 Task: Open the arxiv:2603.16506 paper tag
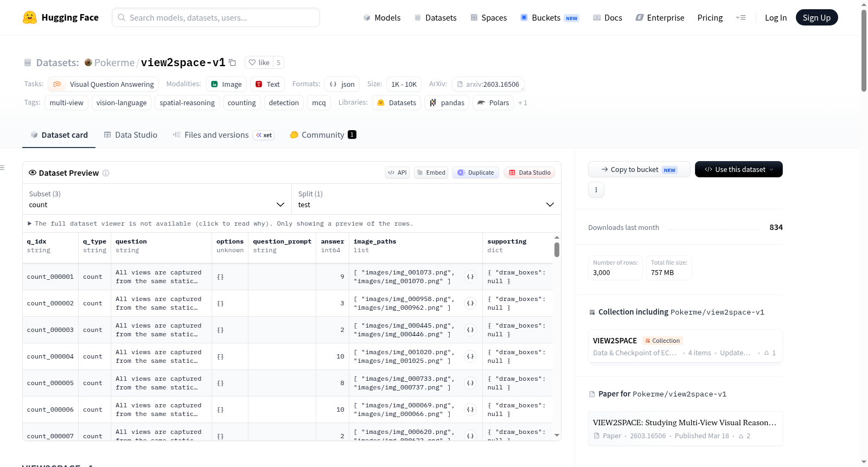point(488,84)
